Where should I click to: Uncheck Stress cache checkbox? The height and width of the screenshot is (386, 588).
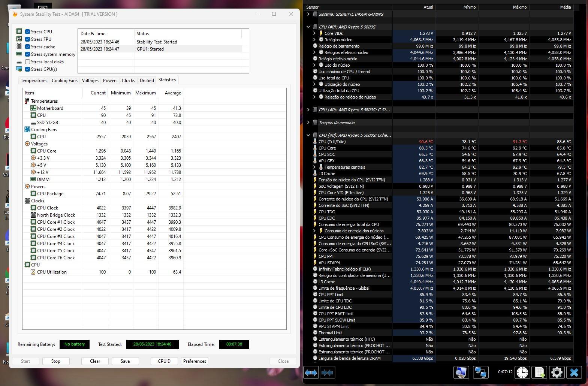click(x=27, y=47)
